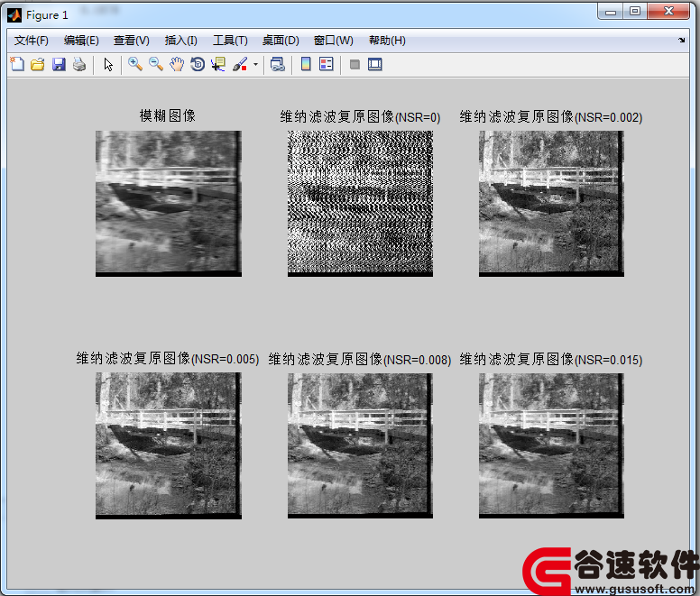Expand the Brush tool dropdown arrow

(256, 64)
